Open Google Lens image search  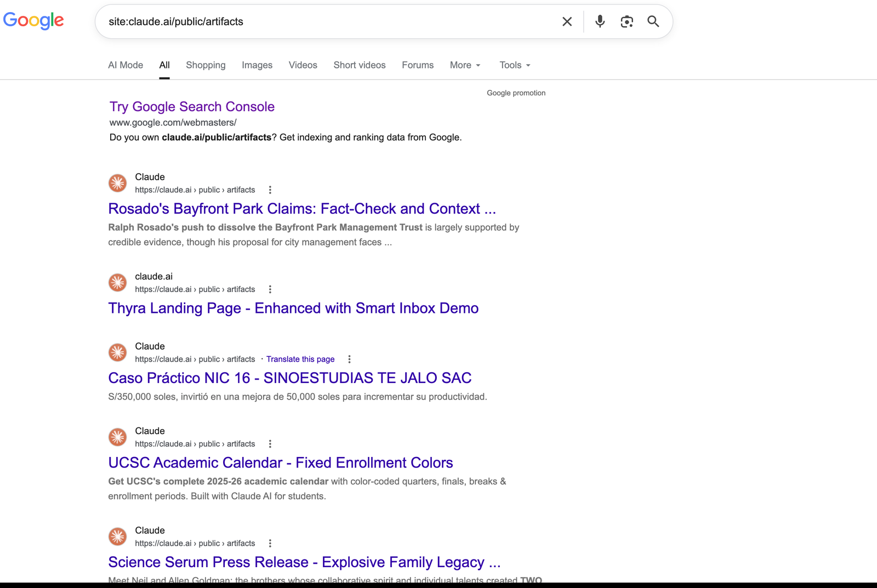627,21
